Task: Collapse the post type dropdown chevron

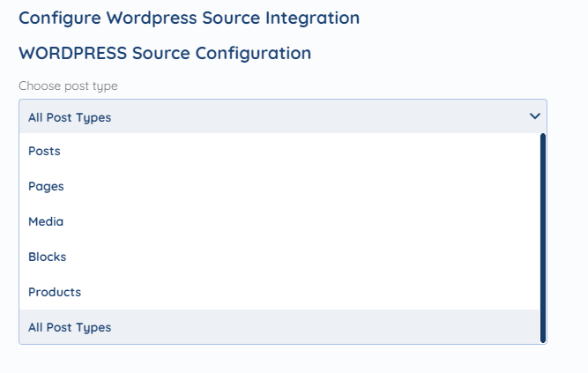Action: [535, 116]
